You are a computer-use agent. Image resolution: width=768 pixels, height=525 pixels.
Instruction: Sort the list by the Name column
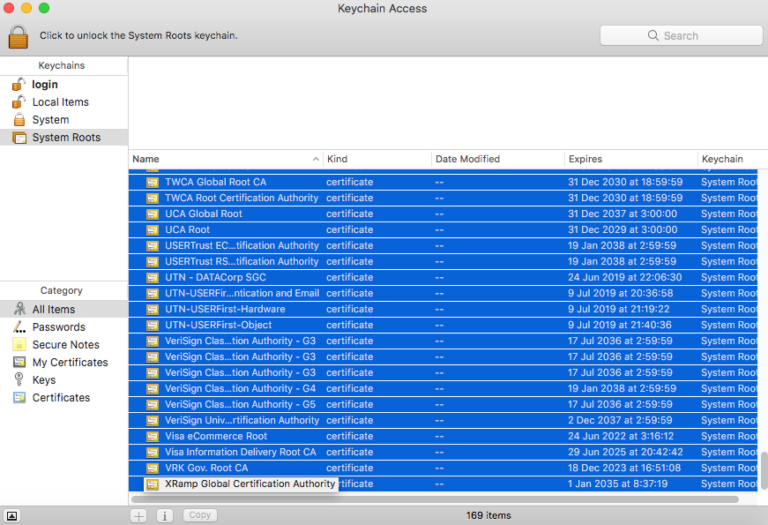pos(225,159)
